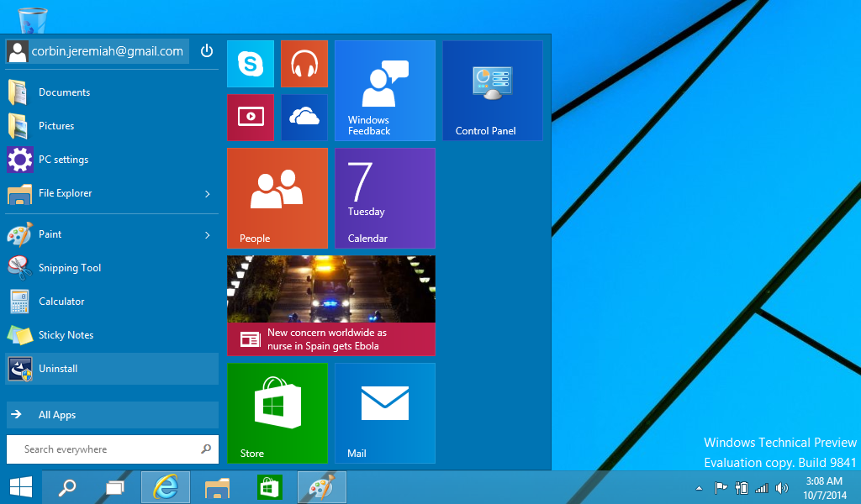Open Internet Explorer on the taskbar
The height and width of the screenshot is (504, 861).
coord(166,487)
